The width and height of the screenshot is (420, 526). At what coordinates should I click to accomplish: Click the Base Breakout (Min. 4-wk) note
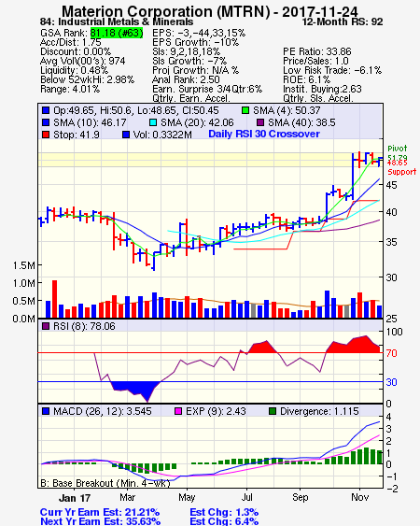tap(105, 483)
